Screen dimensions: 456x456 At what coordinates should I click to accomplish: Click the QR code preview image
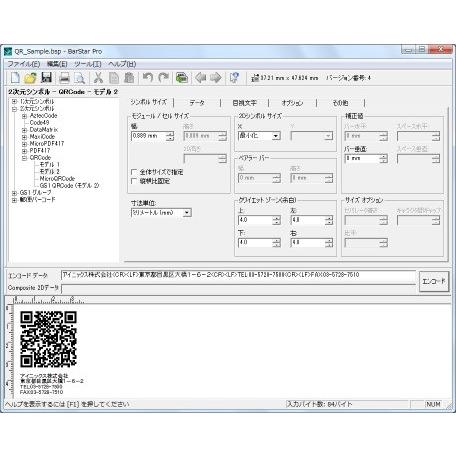[48, 339]
